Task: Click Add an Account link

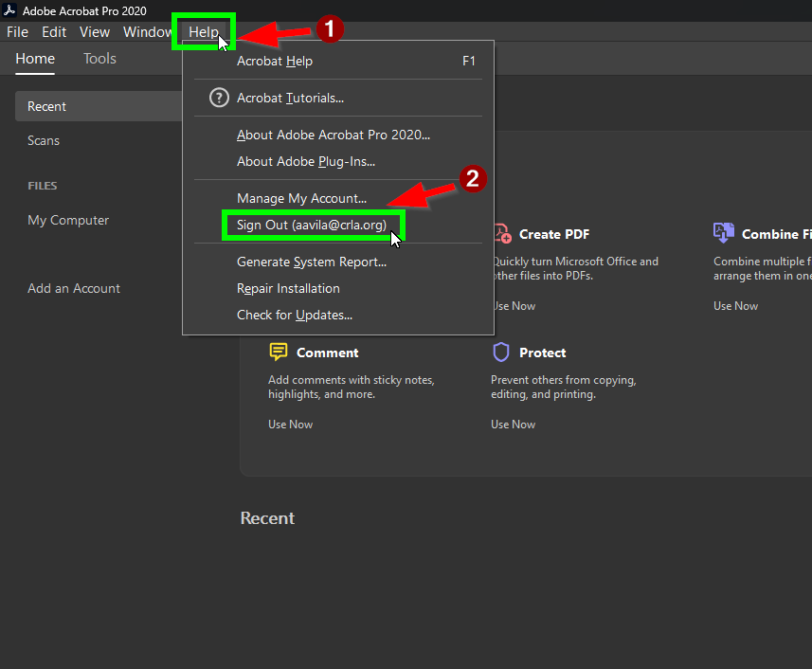Action: coord(74,288)
